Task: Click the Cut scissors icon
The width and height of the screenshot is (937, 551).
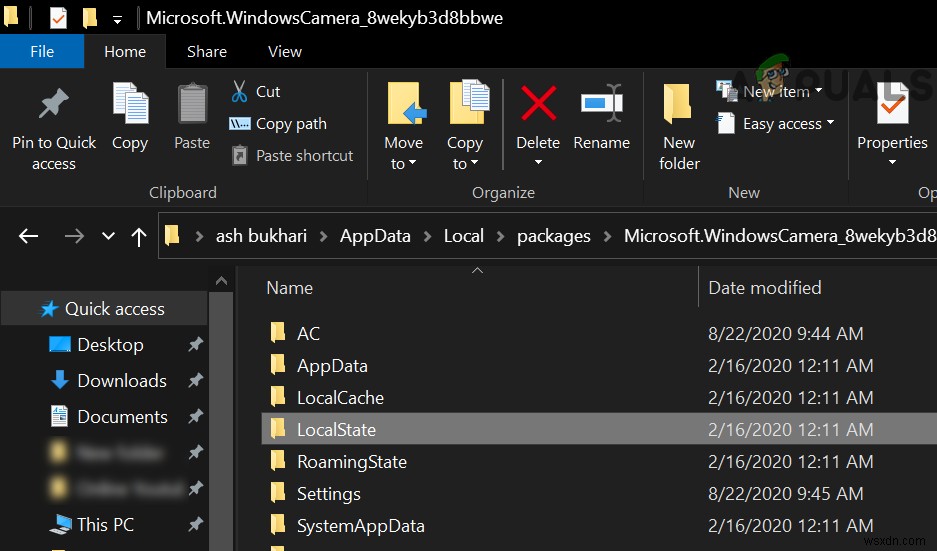Action: pyautogui.click(x=240, y=92)
